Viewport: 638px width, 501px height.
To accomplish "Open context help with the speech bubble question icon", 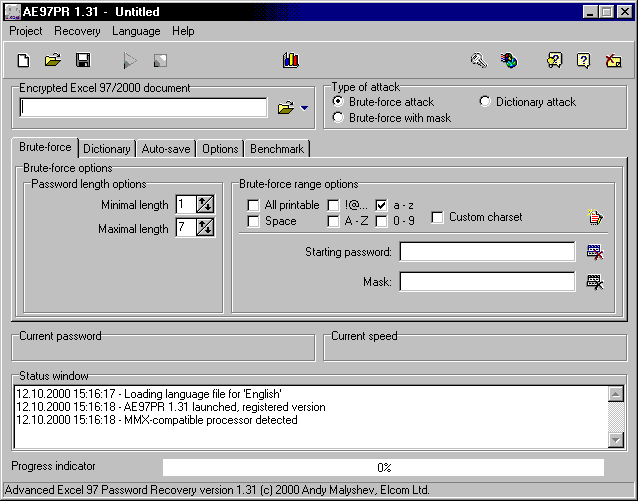I will pyautogui.click(x=555, y=61).
